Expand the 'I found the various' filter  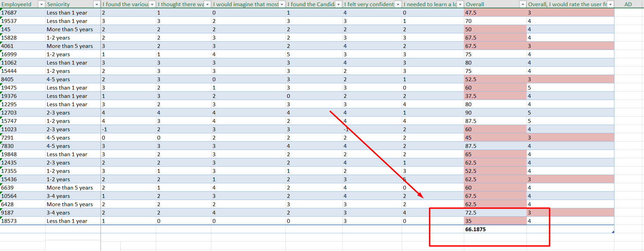tap(152, 5)
